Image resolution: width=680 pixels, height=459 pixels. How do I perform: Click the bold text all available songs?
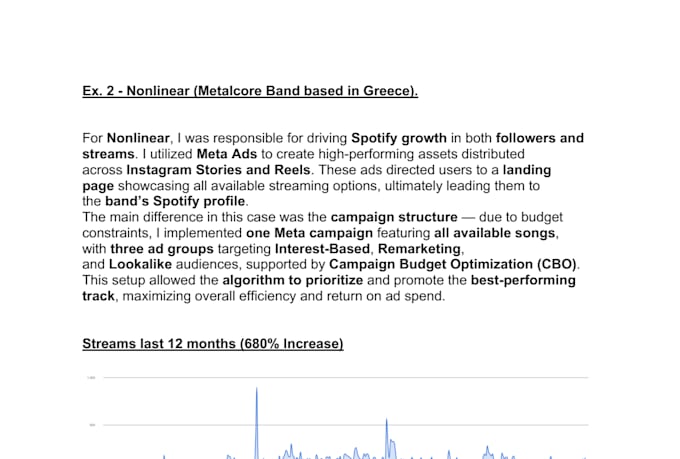pyautogui.click(x=495, y=233)
